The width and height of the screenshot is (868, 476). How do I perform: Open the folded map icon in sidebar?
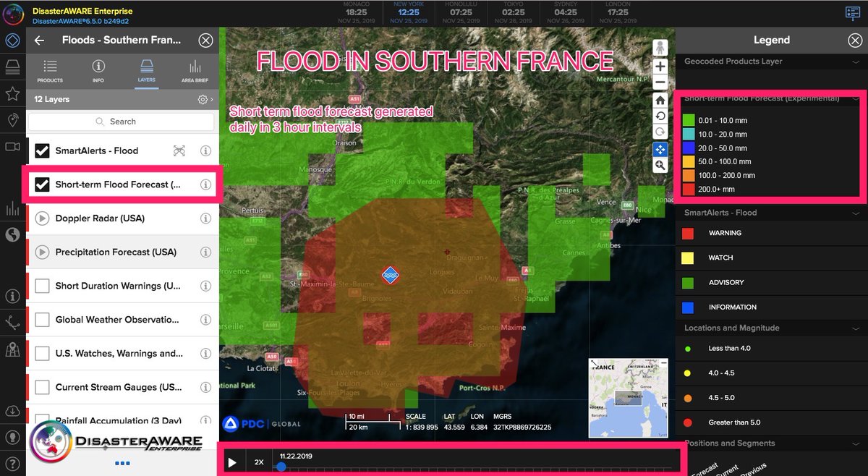click(x=12, y=350)
